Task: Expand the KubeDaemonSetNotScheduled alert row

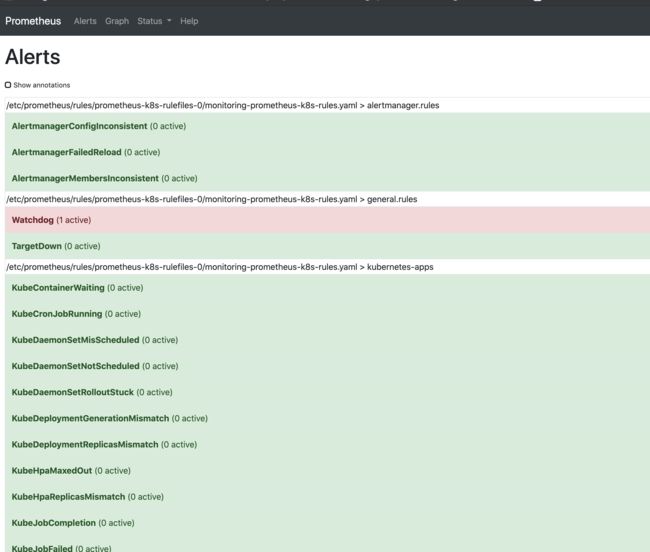Action: tap(327, 366)
